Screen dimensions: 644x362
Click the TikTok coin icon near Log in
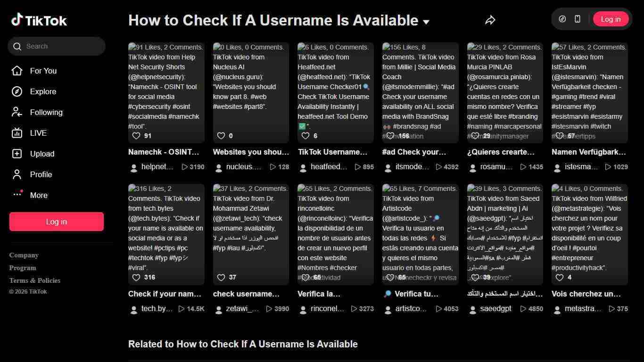562,19
